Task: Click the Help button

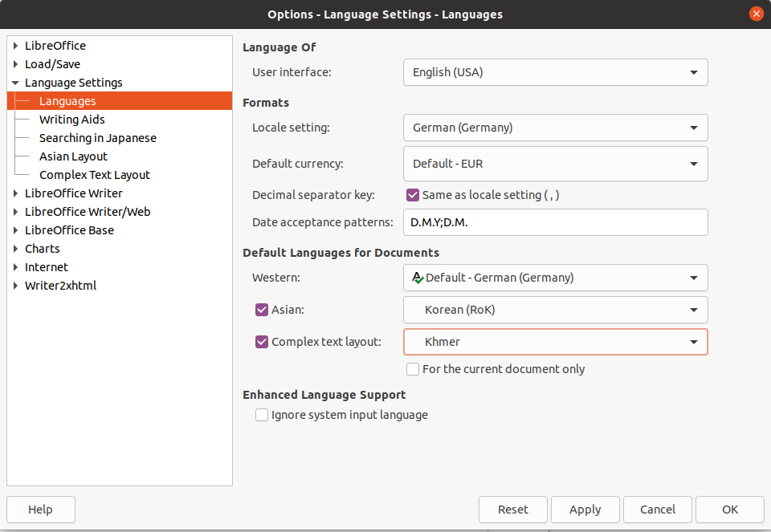Action: coord(41,510)
